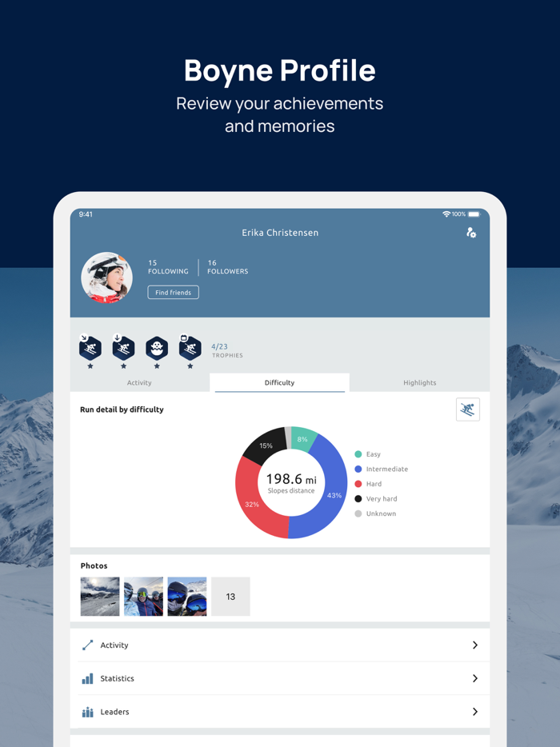
Task: Click the Easy legend color dot
Action: coord(358,454)
